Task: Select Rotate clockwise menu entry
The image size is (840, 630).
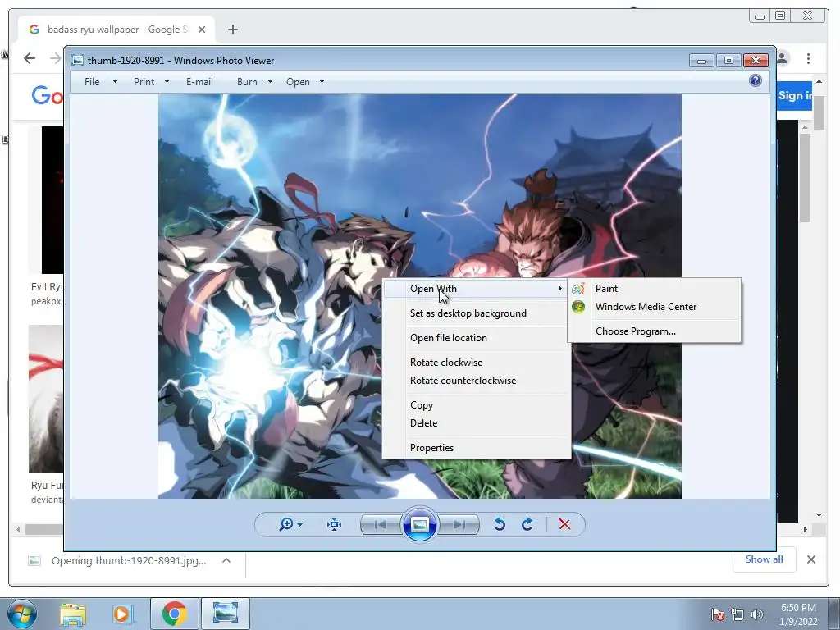Action: pyautogui.click(x=476, y=363)
